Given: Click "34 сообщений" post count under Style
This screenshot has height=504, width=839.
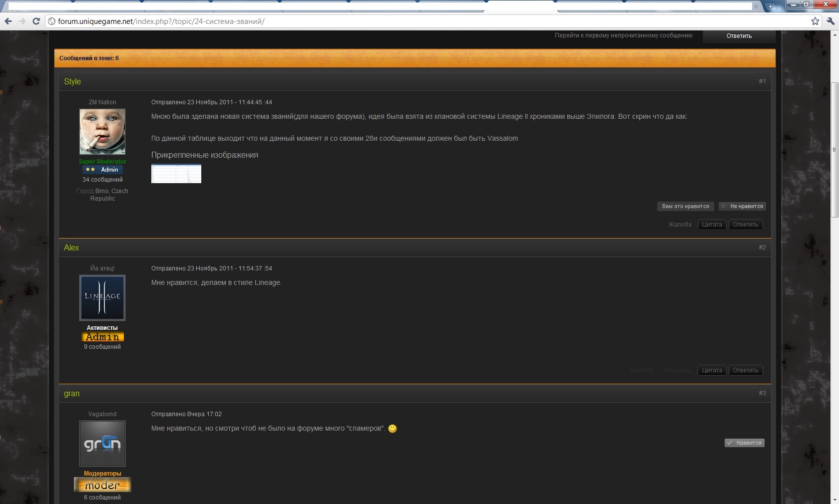Looking at the screenshot, I should coord(102,180).
